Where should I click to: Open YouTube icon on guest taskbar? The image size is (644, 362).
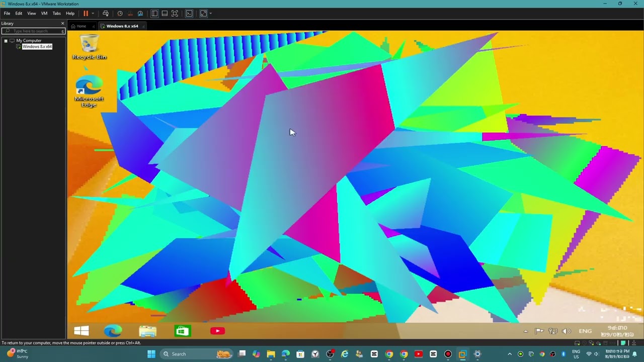[x=217, y=331]
